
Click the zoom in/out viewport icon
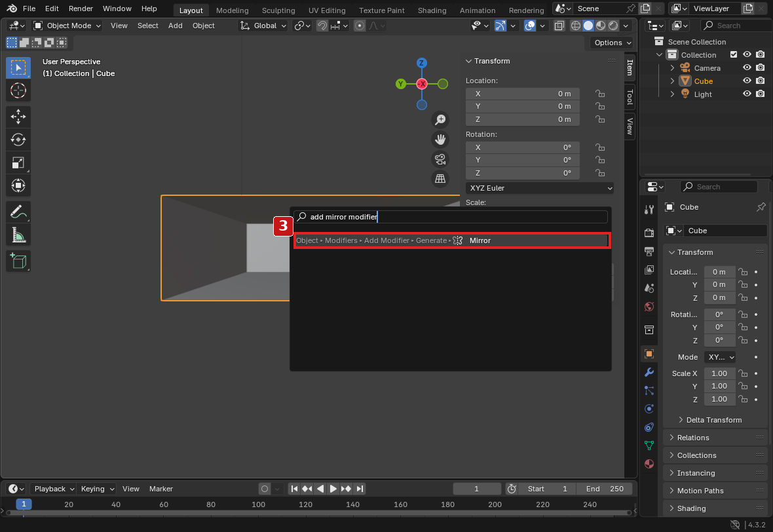440,120
